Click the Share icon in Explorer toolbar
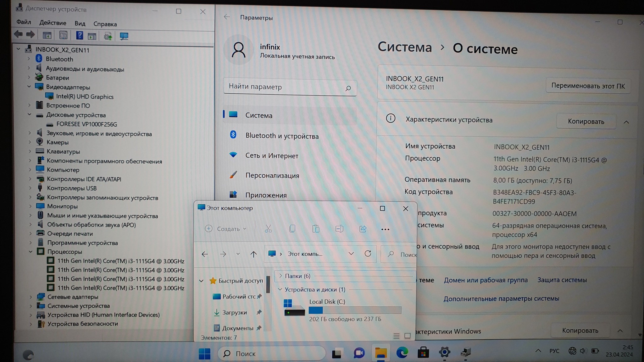The width and height of the screenshot is (644, 362). pyautogui.click(x=363, y=229)
